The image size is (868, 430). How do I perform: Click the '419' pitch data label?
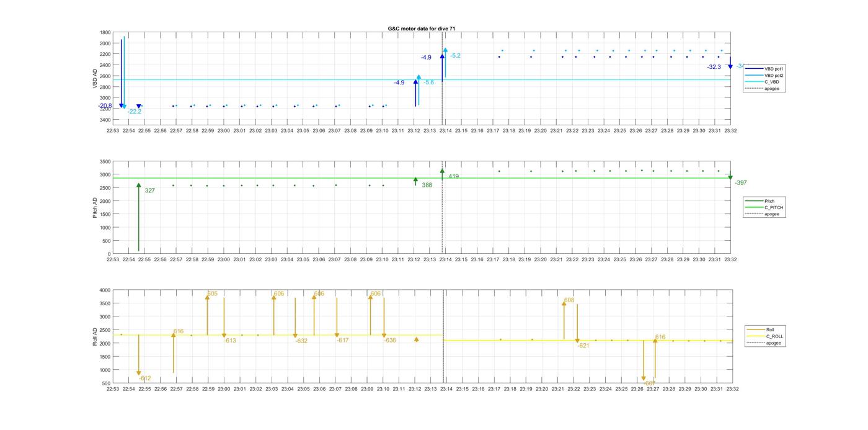[x=454, y=176]
